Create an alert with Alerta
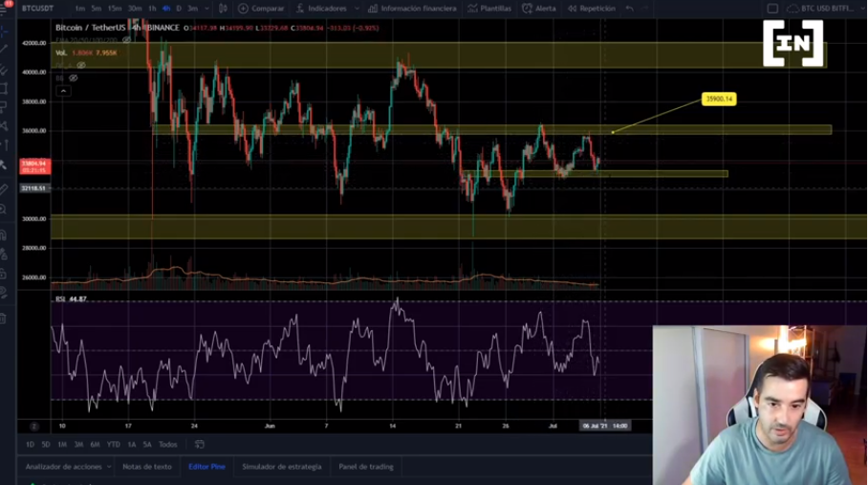The width and height of the screenshot is (868, 485). tap(539, 9)
